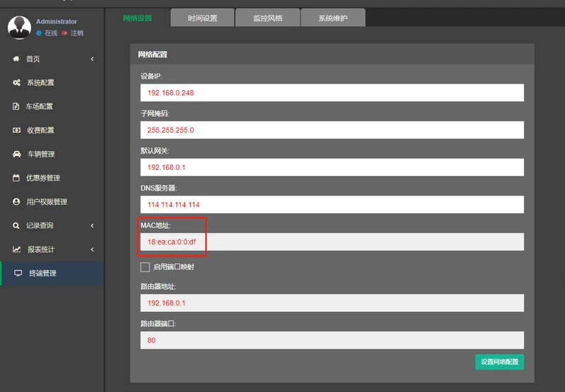Screen dimensions: 565x392
Task: Click the chart icon for 报表统计
Action: click(x=16, y=250)
